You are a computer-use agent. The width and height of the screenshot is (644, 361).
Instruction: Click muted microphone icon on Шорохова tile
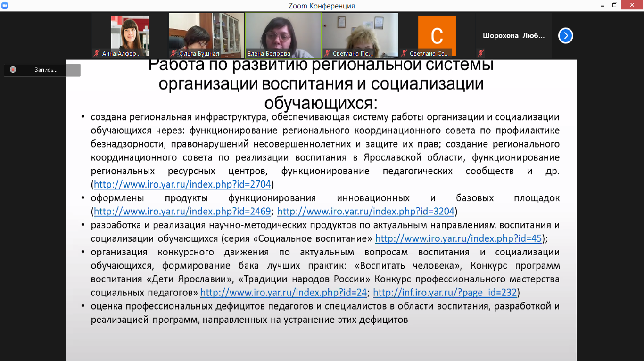click(481, 54)
